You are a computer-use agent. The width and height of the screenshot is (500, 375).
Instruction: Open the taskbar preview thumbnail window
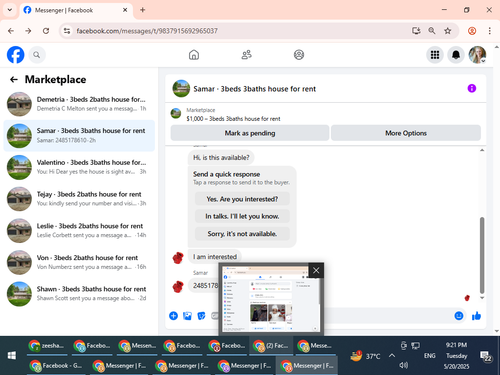271,299
